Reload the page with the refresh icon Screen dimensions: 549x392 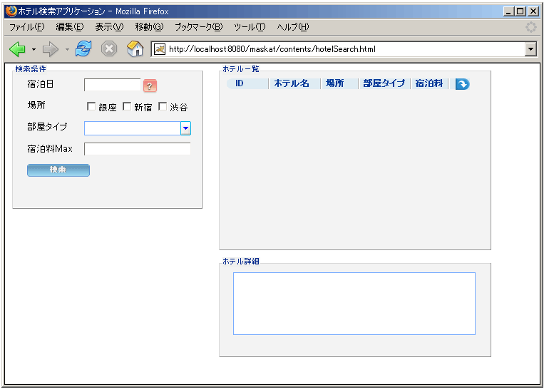[83, 48]
